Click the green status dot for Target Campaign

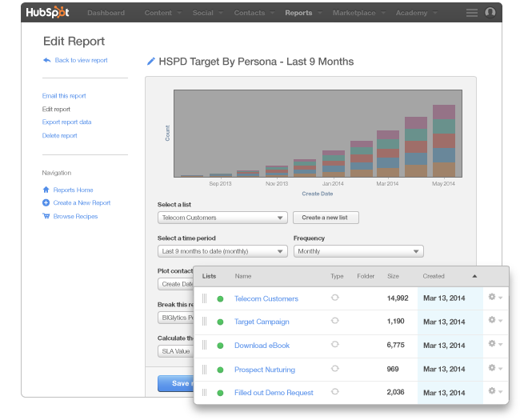pyautogui.click(x=220, y=322)
